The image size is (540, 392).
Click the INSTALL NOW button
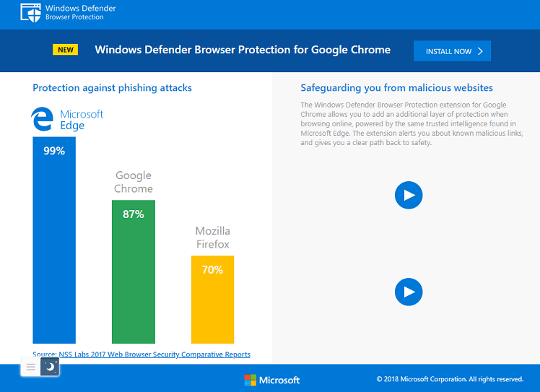click(x=452, y=51)
